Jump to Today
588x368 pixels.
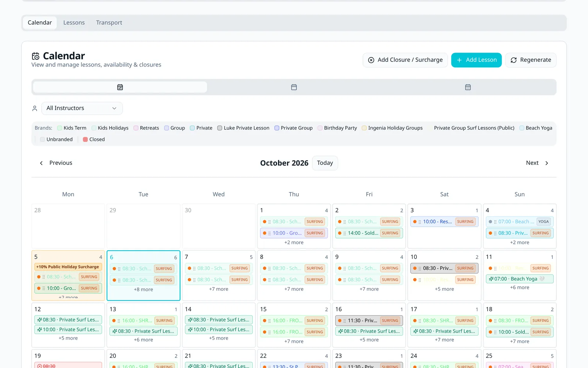[x=325, y=163]
